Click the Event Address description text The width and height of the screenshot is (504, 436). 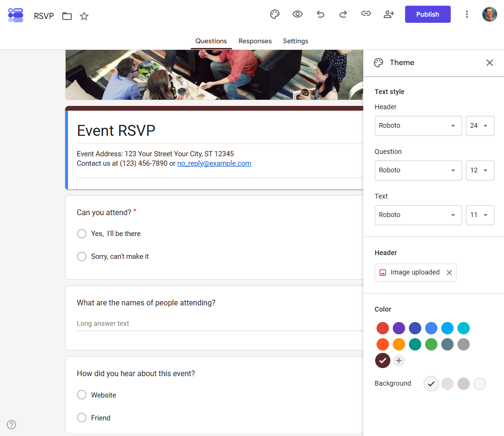[x=155, y=154]
